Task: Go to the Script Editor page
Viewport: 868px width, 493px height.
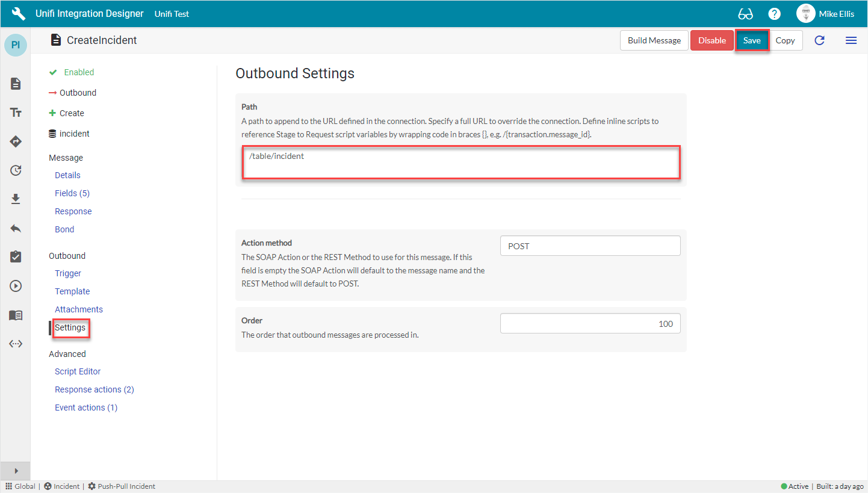Action: [x=78, y=371]
